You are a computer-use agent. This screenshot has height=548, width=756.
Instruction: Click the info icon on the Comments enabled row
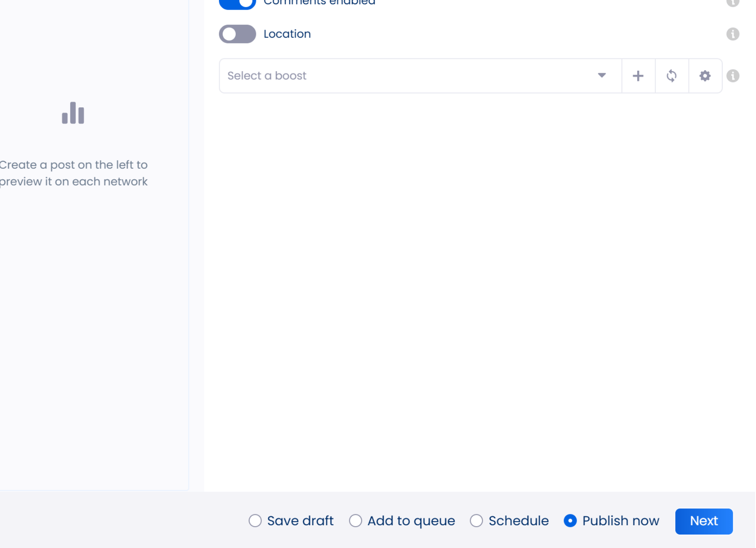(732, 2)
